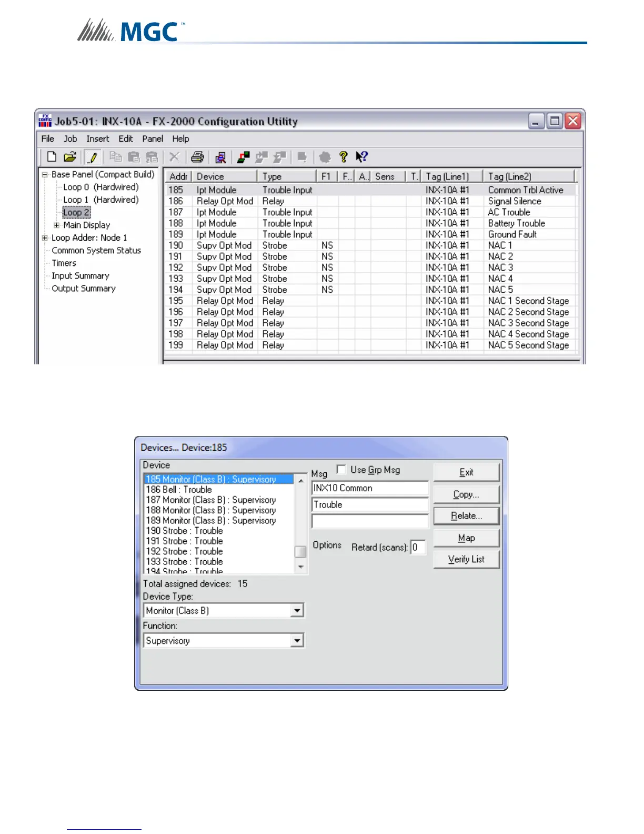Screen dimensions: 644x834
Task: Collapse the Base Panel (Compact Build) node
Action: pos(45,174)
